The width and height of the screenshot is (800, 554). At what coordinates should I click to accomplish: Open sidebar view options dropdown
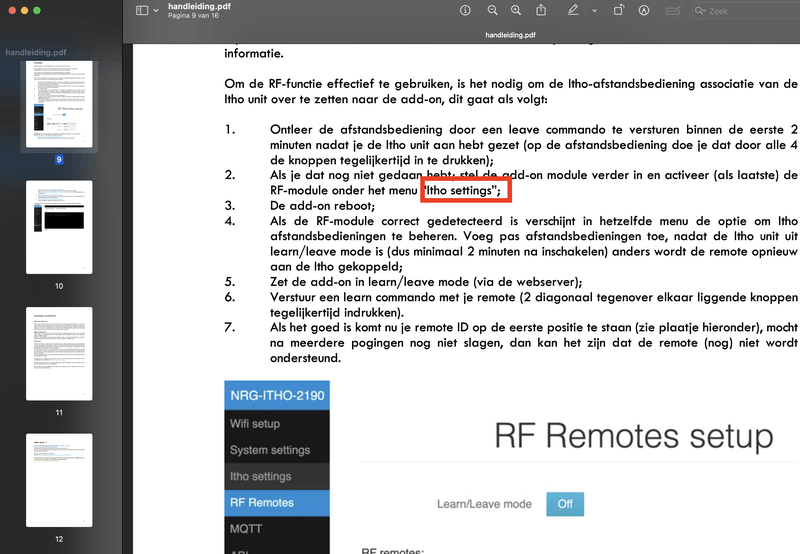pyautogui.click(x=156, y=10)
